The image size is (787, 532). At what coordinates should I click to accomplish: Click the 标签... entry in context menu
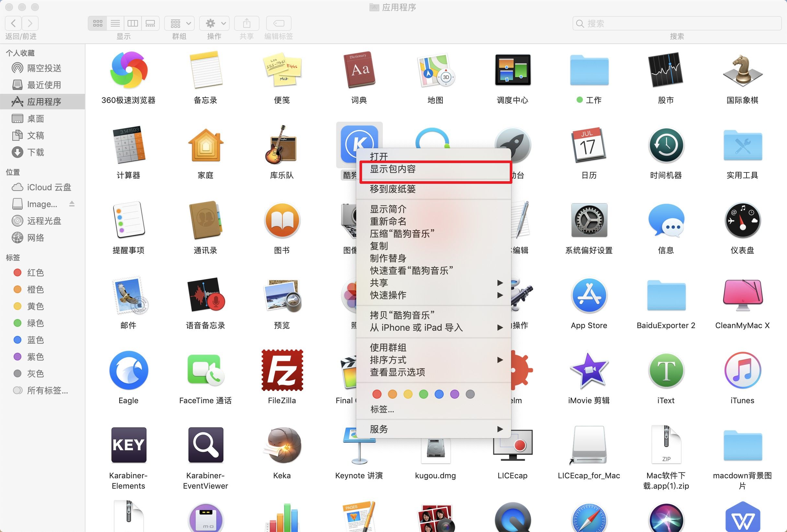pyautogui.click(x=433, y=409)
